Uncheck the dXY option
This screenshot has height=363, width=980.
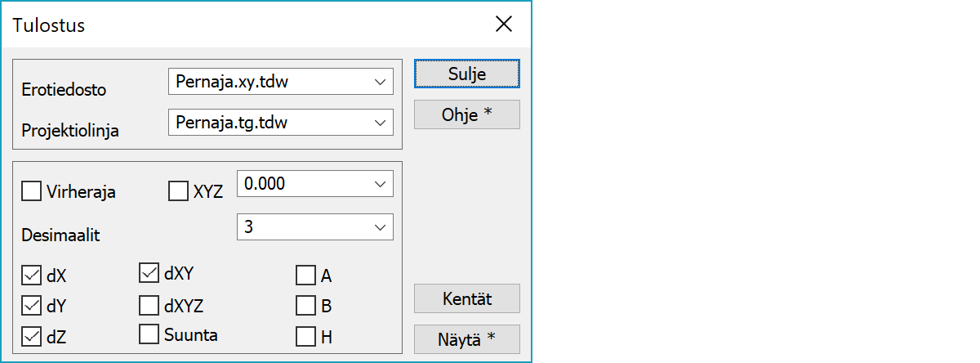tap(149, 274)
